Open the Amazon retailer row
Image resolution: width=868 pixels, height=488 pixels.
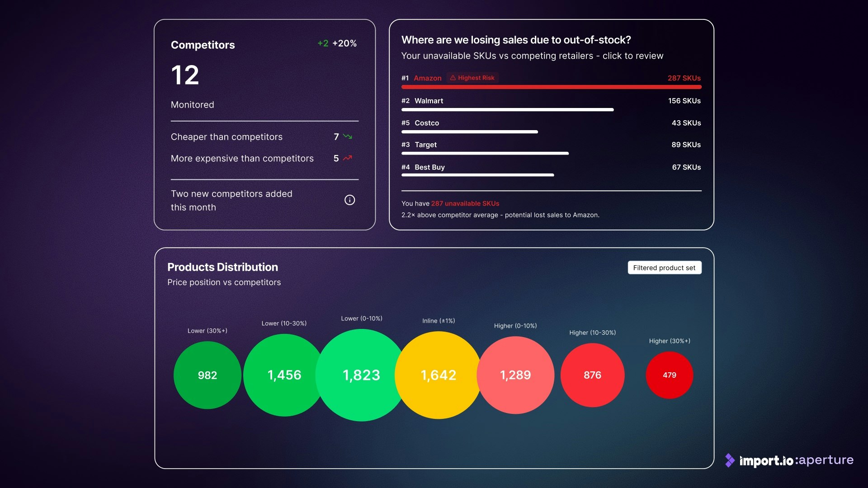pyautogui.click(x=428, y=78)
